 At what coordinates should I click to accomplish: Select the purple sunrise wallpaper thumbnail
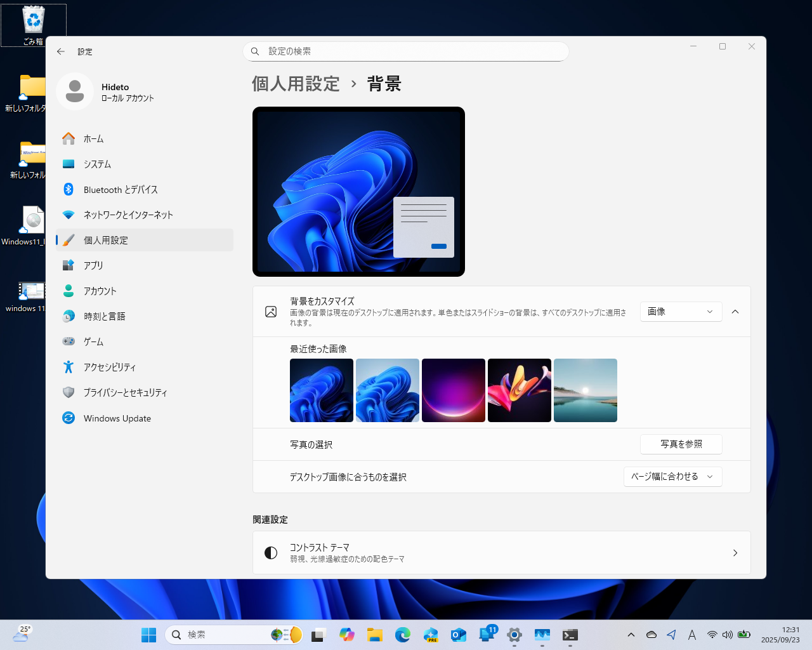pos(454,390)
